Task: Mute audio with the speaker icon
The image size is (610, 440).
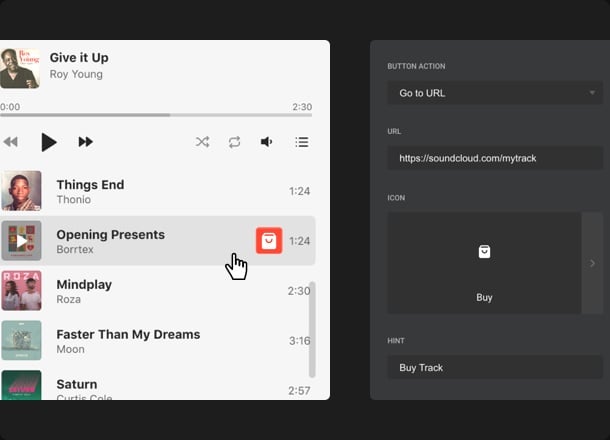Action: click(x=266, y=142)
